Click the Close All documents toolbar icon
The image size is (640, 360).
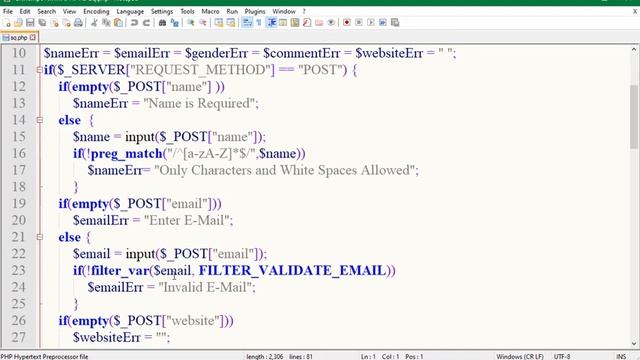[x=66, y=23]
